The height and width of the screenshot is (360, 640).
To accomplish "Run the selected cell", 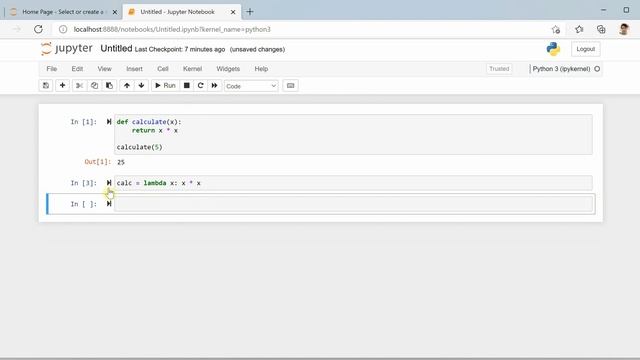I will pos(165,86).
